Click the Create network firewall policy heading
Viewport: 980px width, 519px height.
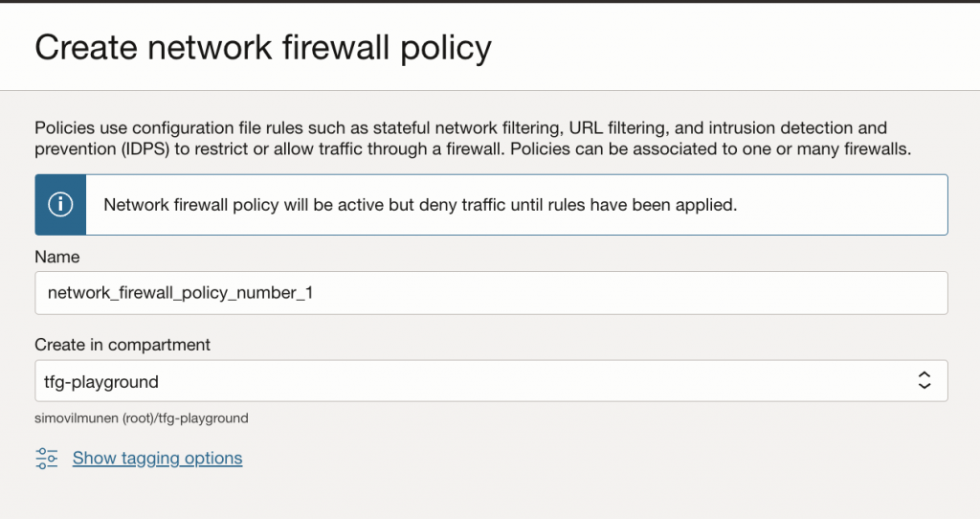263,48
